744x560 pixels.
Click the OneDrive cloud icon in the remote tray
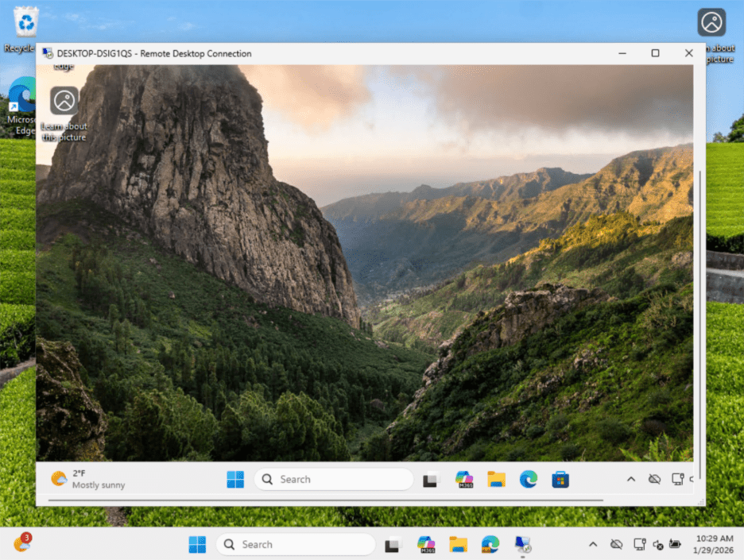654,479
